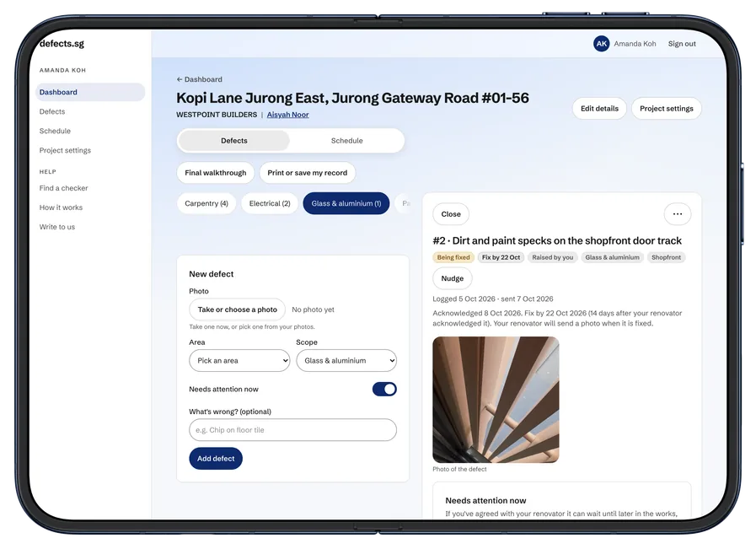Filter by Electrical (2) chip
This screenshot has height=549, width=756.
click(270, 203)
